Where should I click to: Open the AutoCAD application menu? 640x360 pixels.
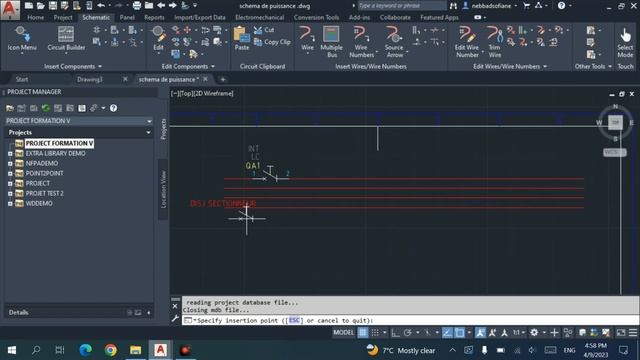pos(10,10)
